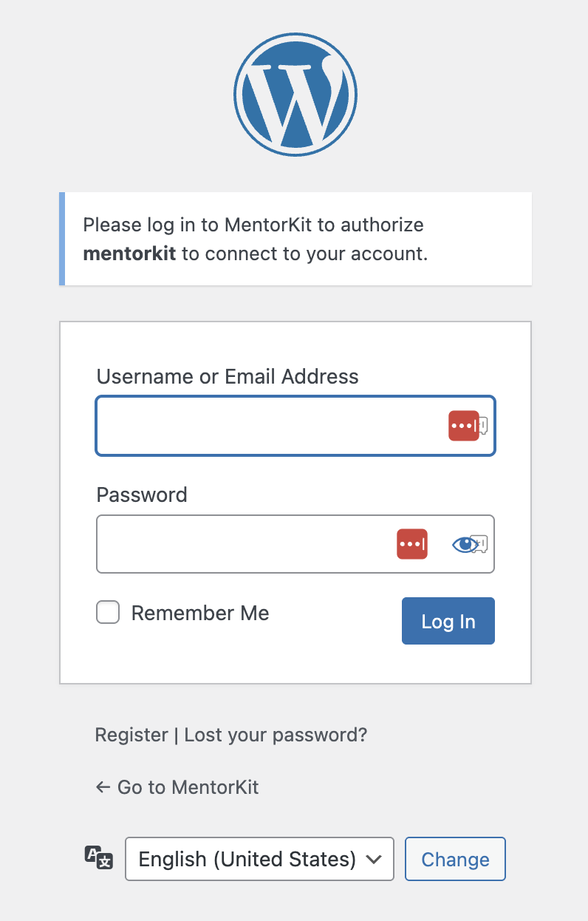Screen dimensions: 588x921
Task: Click the translation icon beside language selector
Action: point(98,859)
